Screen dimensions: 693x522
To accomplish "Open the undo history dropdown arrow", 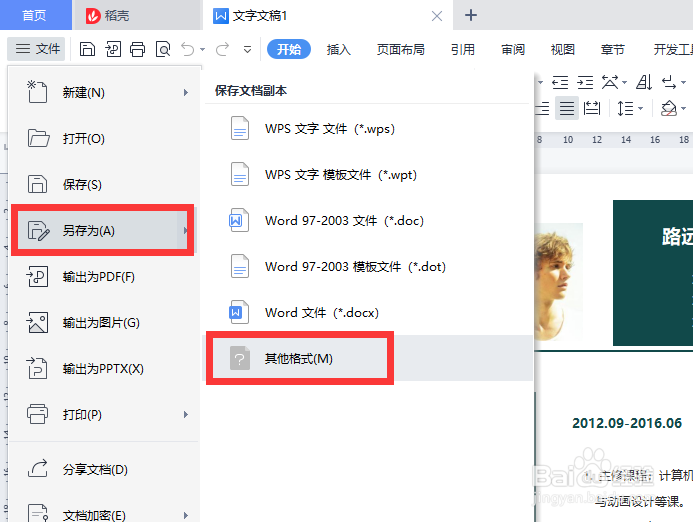I will tap(202, 50).
